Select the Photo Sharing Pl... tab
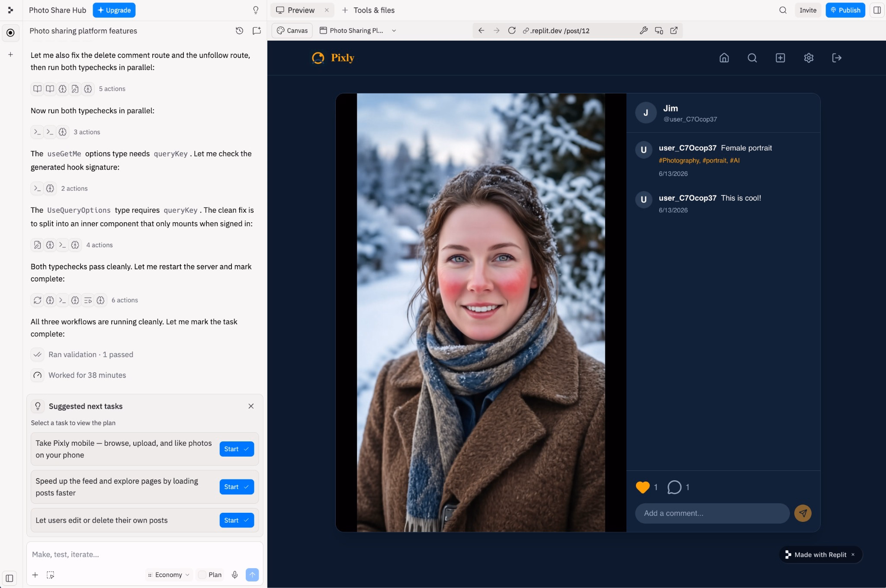 tap(351, 31)
